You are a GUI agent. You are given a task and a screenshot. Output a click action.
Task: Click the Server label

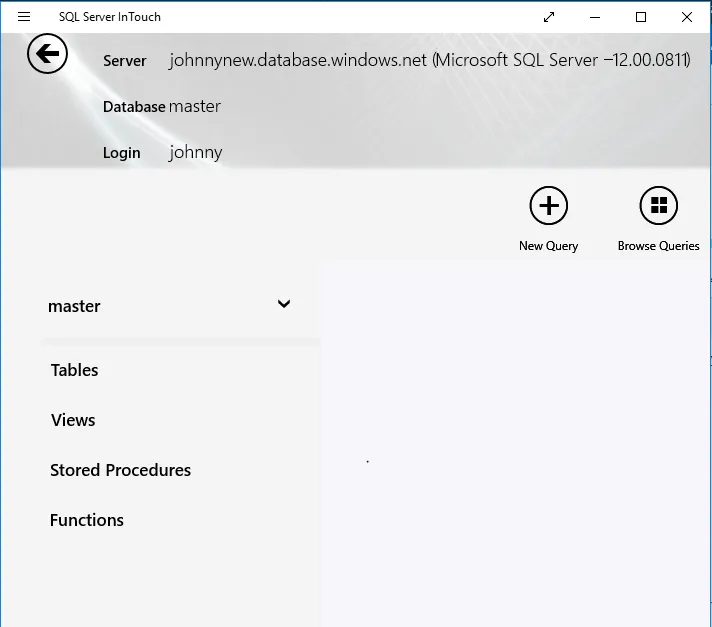coord(125,61)
